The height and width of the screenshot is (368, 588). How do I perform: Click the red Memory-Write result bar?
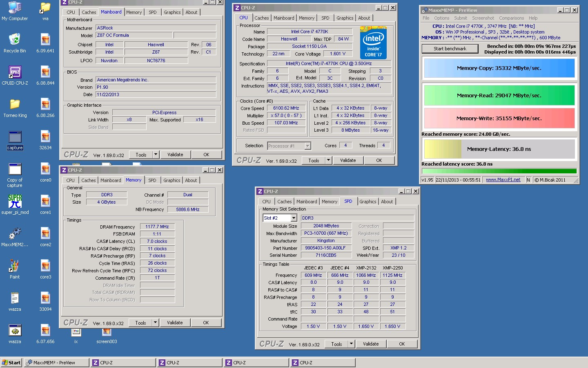[499, 118]
